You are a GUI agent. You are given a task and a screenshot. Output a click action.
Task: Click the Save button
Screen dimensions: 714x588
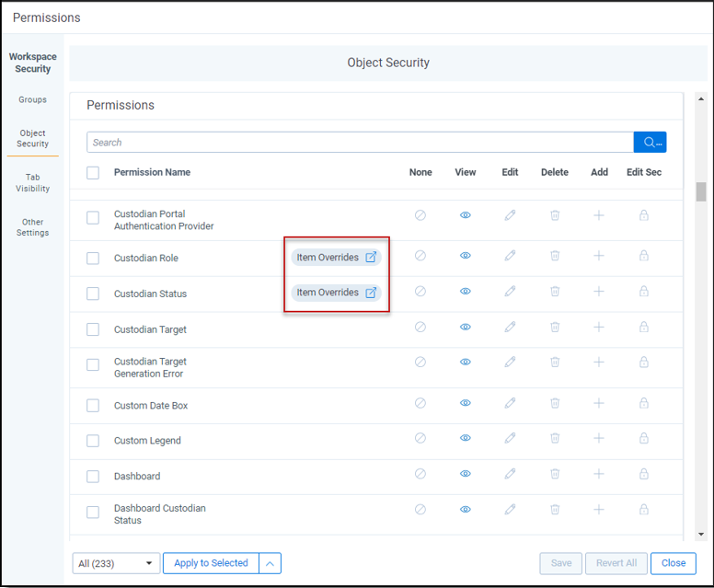561,563
